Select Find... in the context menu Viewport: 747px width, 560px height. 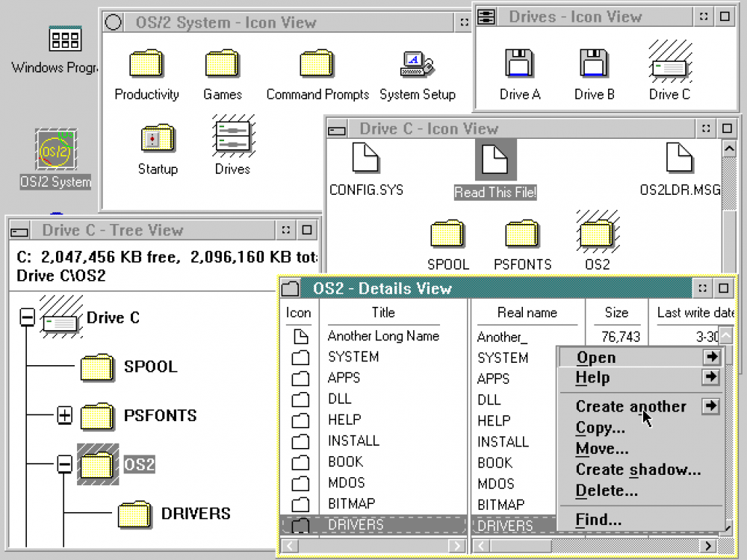tap(598, 520)
